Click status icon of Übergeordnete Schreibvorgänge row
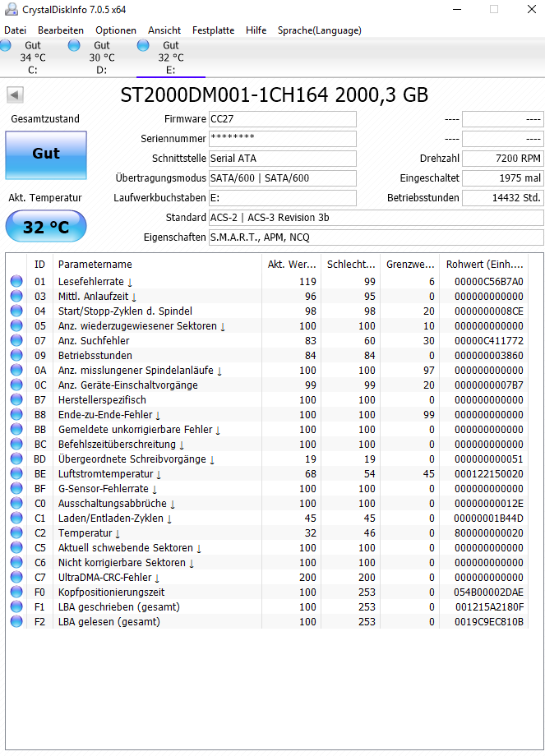Viewport: 545px width, 756px height. [x=16, y=459]
